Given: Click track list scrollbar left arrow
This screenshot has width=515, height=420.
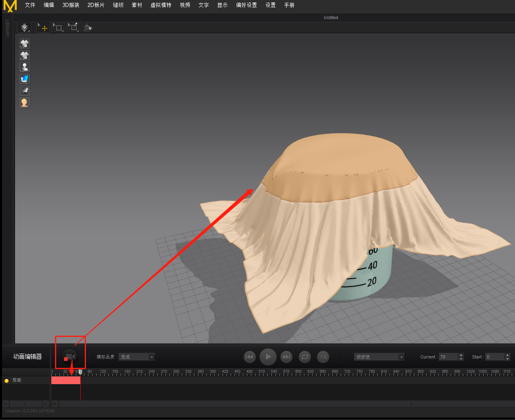Looking at the screenshot, I should [x=5, y=404].
